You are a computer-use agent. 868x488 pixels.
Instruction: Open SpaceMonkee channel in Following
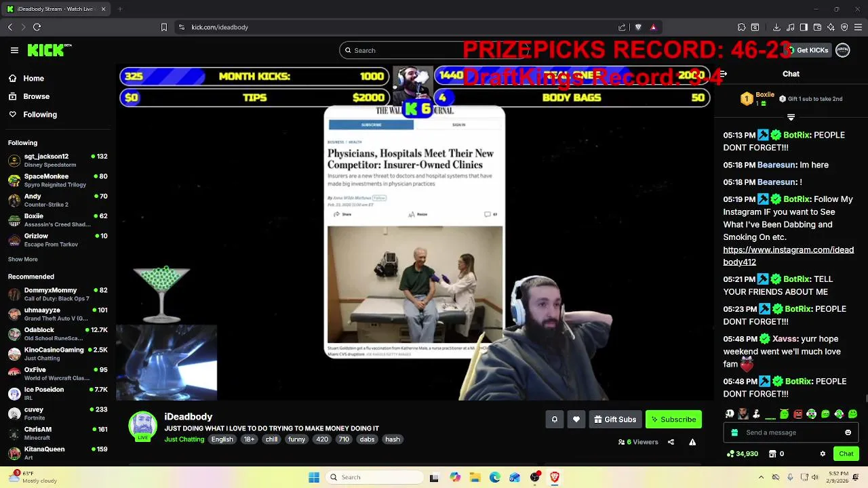coord(58,180)
